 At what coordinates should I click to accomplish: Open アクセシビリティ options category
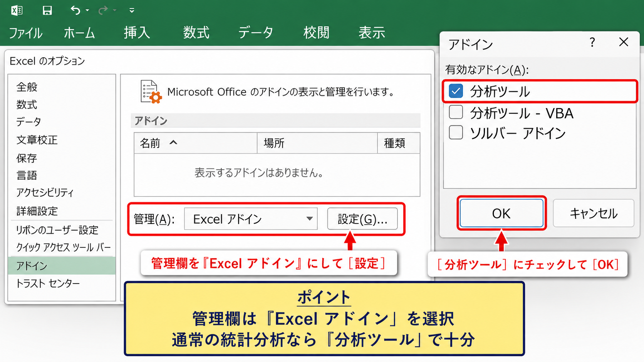pos(62,192)
